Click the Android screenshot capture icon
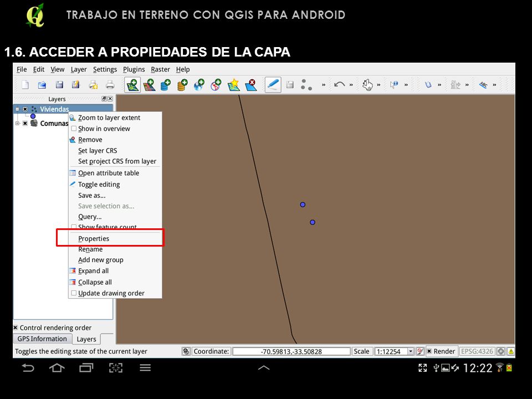The width and height of the screenshot is (532, 399). coord(116,368)
